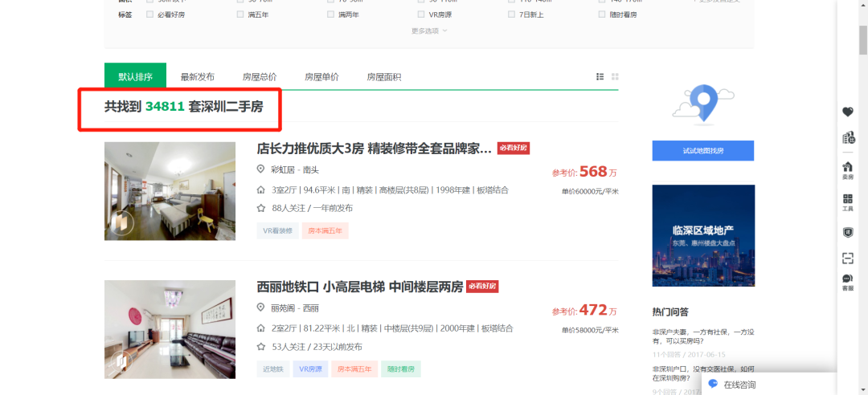Click scrollbar up arrow

(863, 5)
